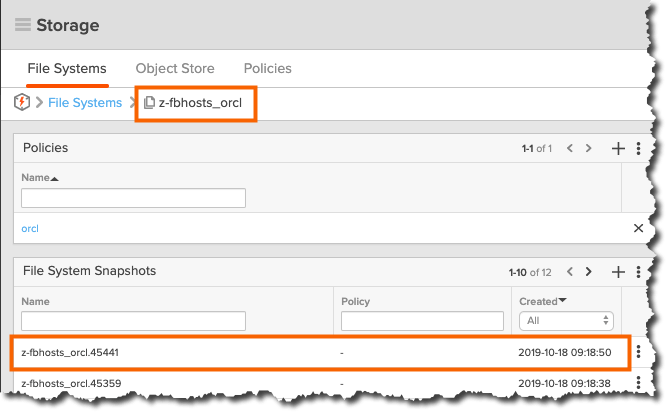Open the Policies tab
This screenshot has height=412, width=667.
click(x=268, y=68)
